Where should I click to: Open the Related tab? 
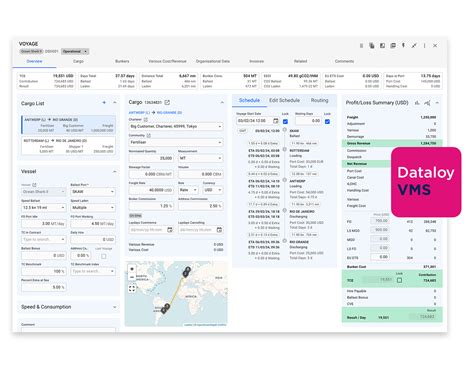(x=300, y=61)
